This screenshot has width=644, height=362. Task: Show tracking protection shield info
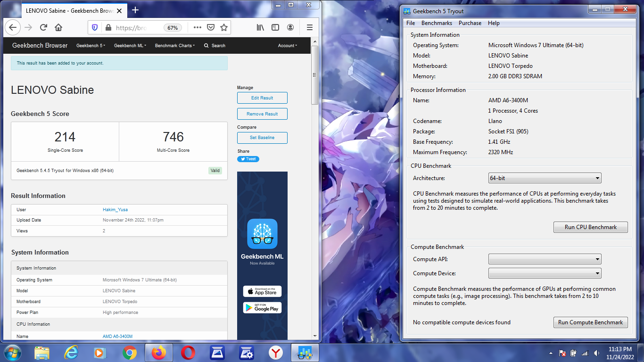(x=95, y=27)
